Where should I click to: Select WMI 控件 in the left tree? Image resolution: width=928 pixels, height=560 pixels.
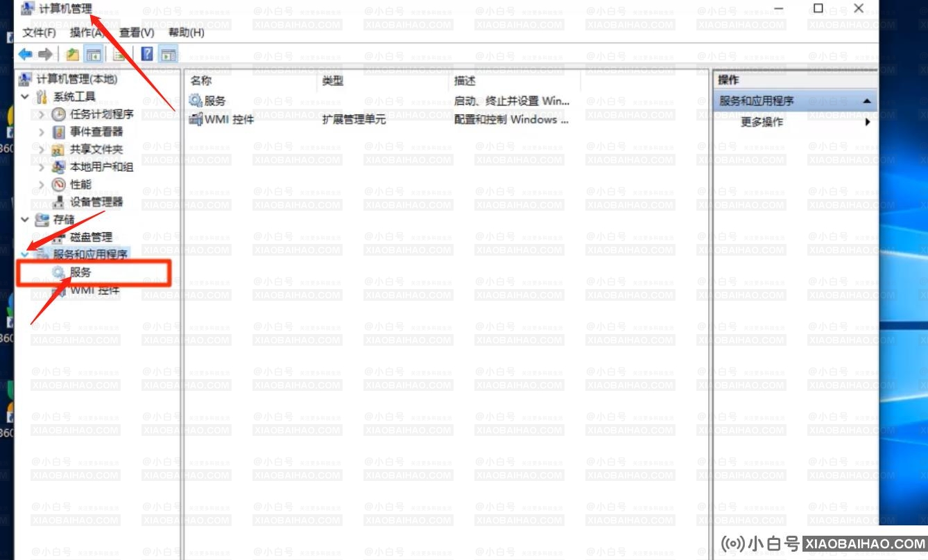[x=94, y=290]
